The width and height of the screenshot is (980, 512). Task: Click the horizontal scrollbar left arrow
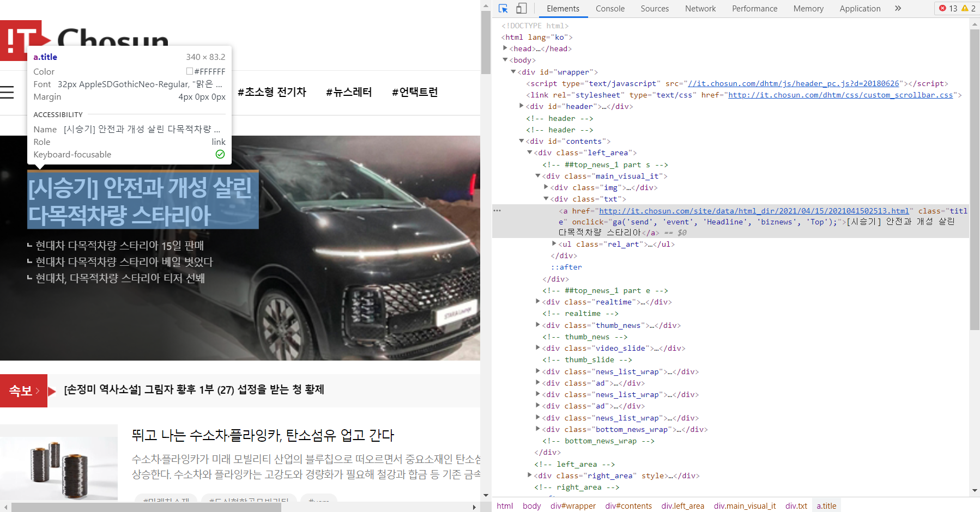click(5, 507)
